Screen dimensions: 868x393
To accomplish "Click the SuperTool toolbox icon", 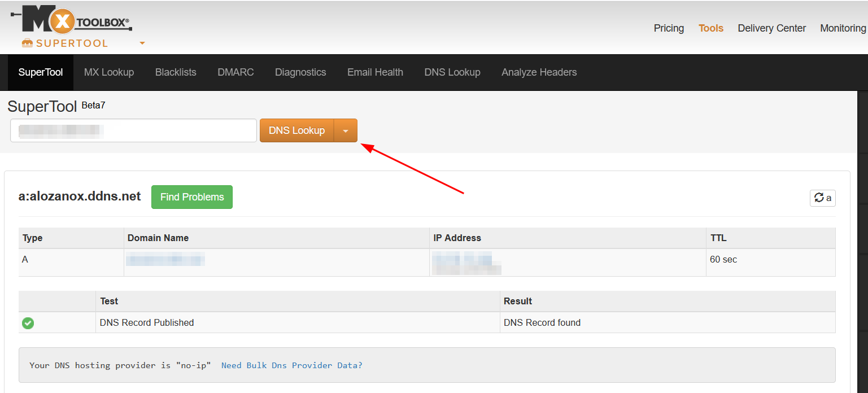I will (x=27, y=43).
